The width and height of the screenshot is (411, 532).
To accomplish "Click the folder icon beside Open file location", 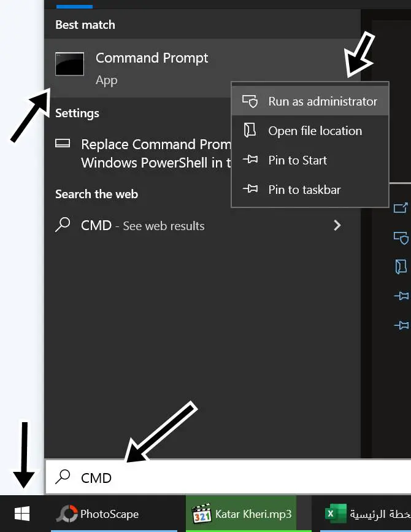I will pyautogui.click(x=250, y=130).
